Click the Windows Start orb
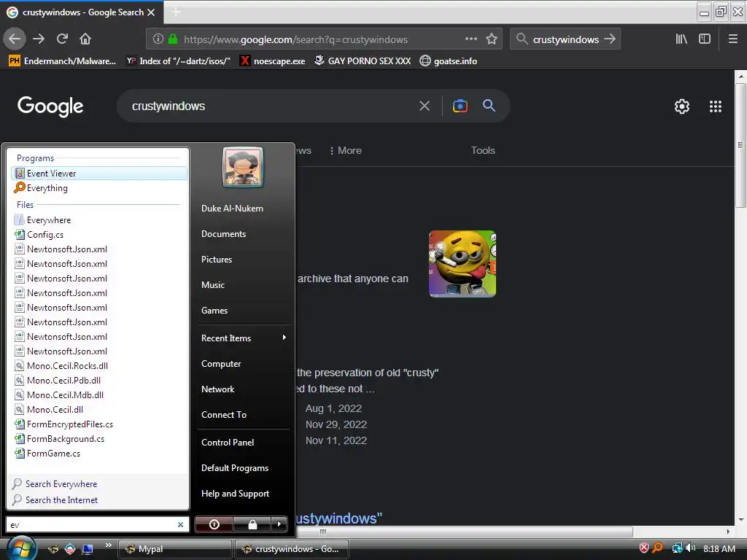The width and height of the screenshot is (747, 560). point(20,548)
